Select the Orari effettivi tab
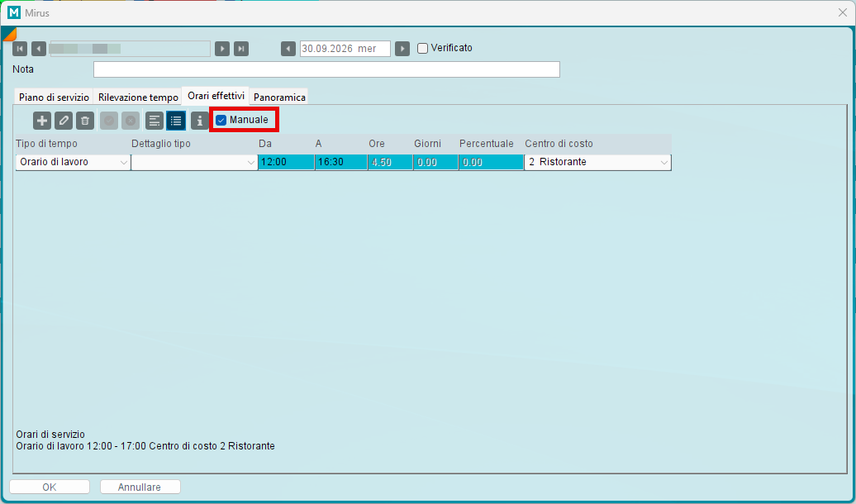Screen dimensions: 856x504 216,96
